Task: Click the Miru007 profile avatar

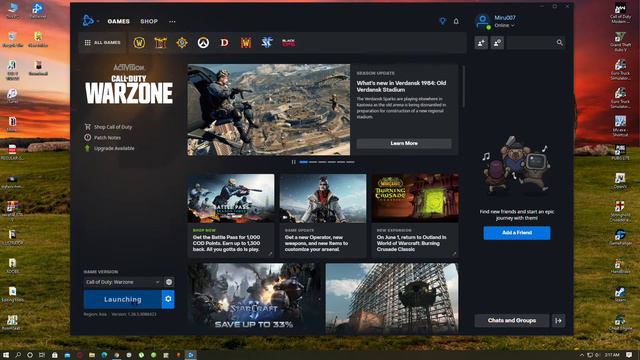Action: [483, 21]
